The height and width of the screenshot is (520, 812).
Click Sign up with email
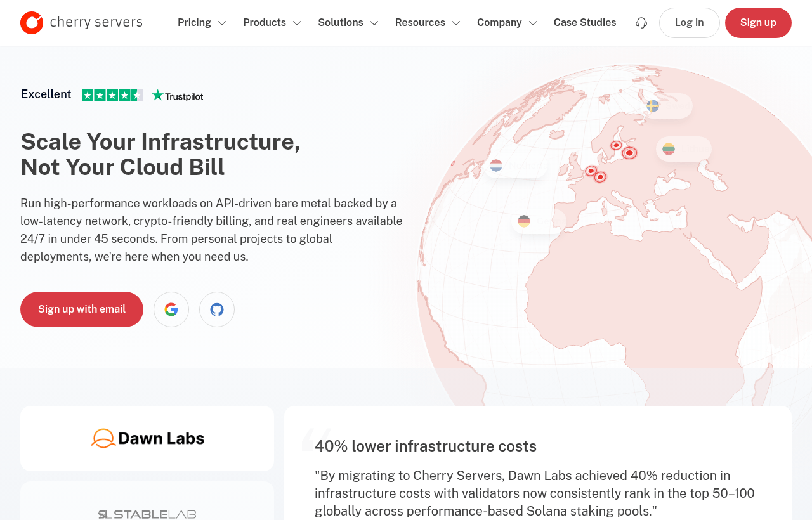tap(82, 309)
